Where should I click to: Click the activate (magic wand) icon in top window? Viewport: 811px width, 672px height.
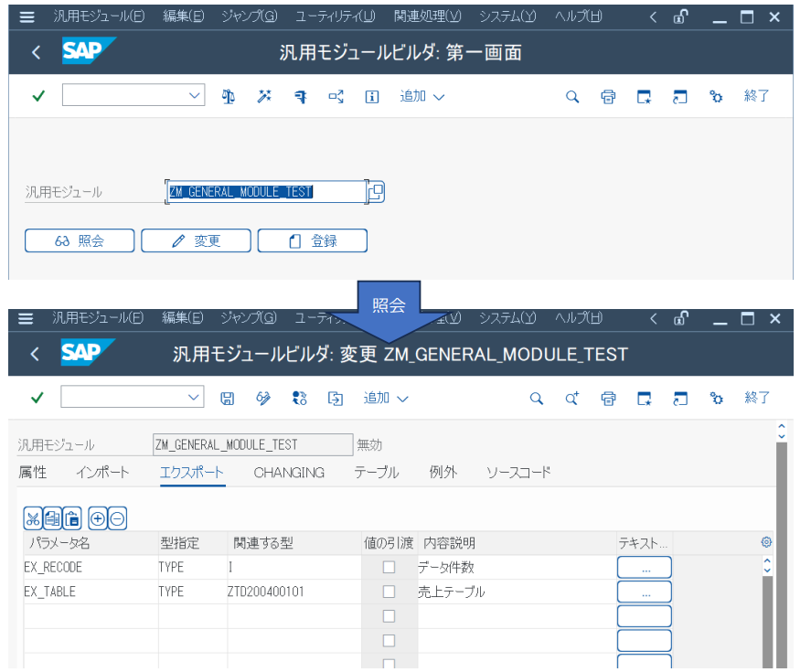(264, 97)
